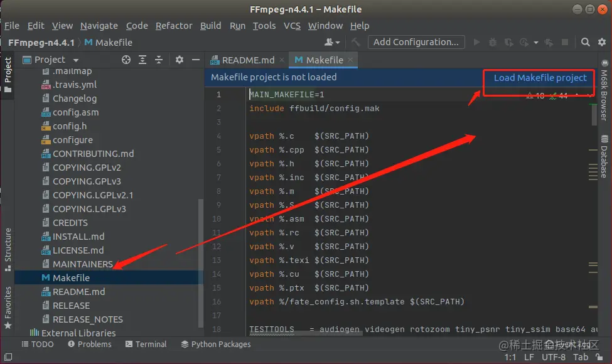Open IDE settings gear in toolbar
Image resolution: width=612 pixels, height=364 pixels.
[602, 42]
